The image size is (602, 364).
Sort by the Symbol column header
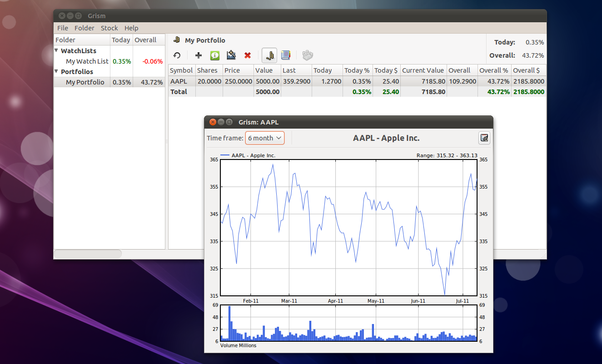(x=182, y=70)
